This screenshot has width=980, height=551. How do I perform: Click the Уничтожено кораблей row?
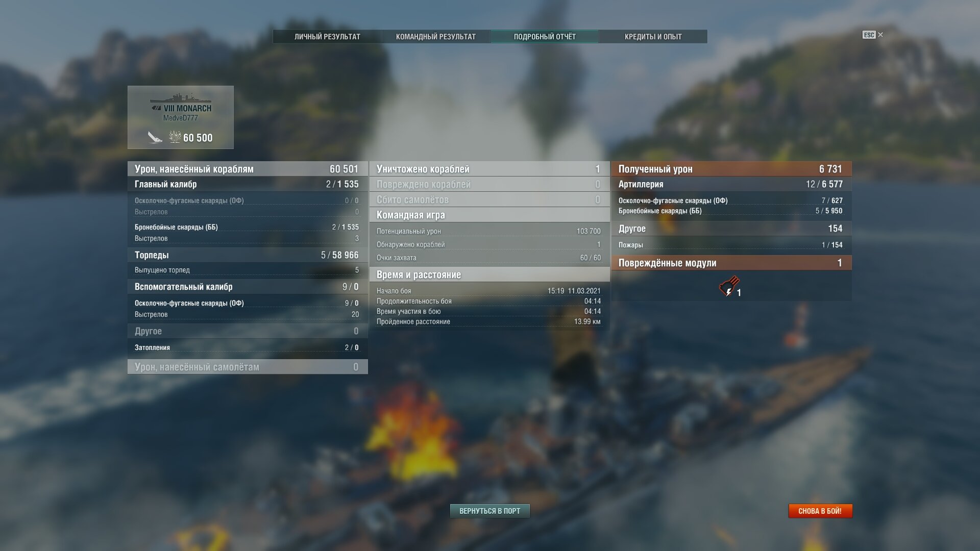(489, 169)
